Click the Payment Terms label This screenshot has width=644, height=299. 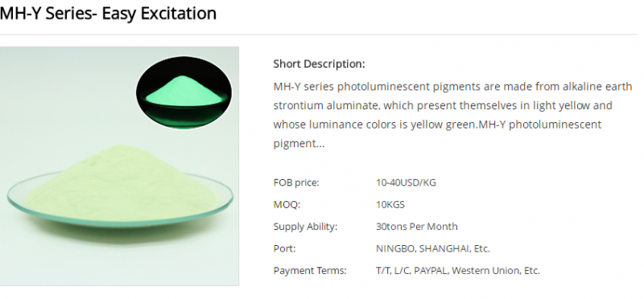(x=310, y=271)
